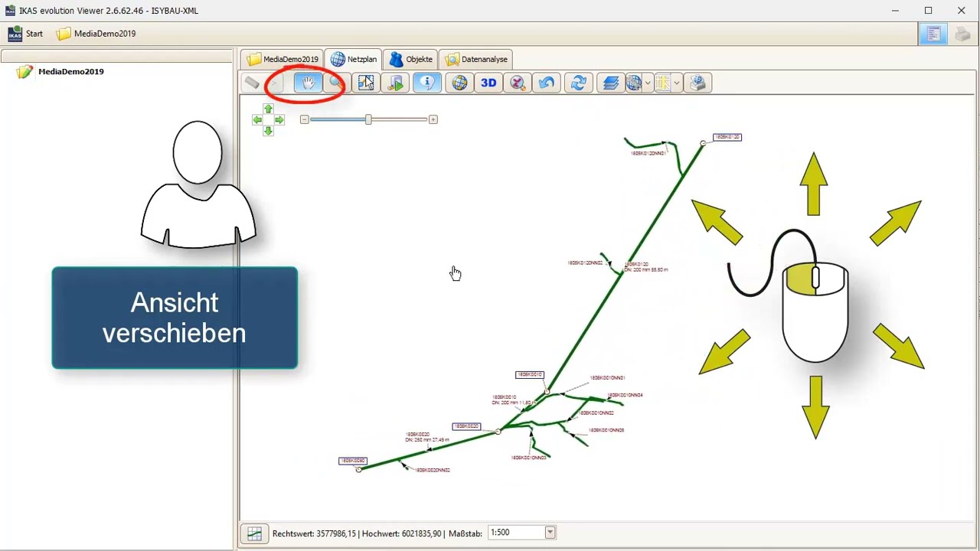This screenshot has height=551, width=980.
Task: Open the MediaDemo2019 tab
Action: click(x=283, y=59)
